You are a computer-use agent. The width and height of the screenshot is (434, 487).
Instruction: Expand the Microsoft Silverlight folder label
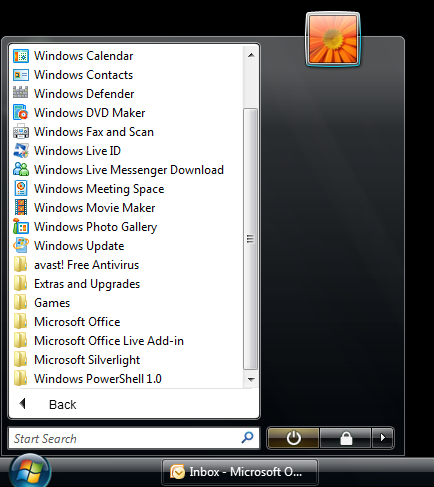coord(87,360)
